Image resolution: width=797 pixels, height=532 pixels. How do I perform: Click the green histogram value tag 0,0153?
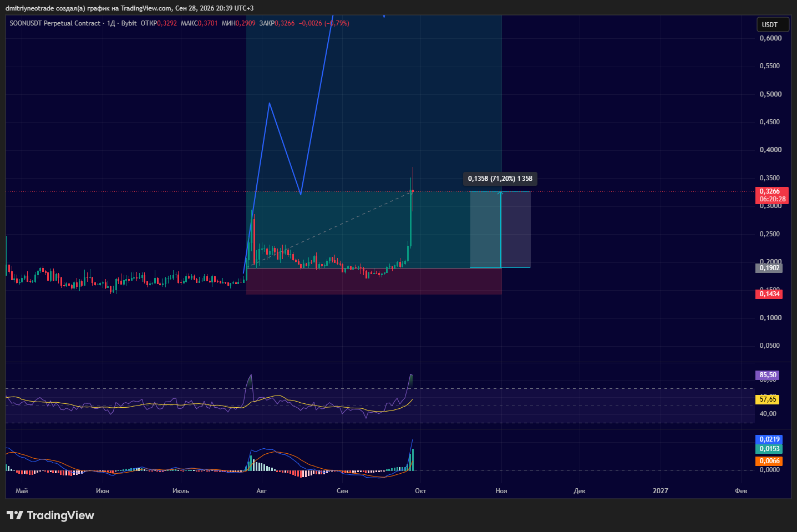(769, 449)
